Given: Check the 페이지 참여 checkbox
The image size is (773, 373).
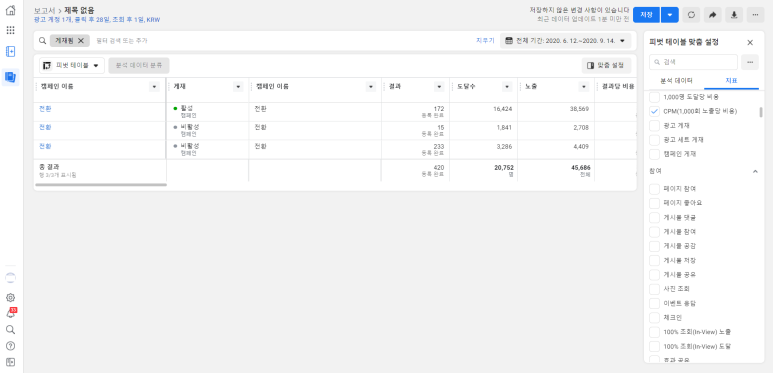Looking at the screenshot, I should click(654, 189).
